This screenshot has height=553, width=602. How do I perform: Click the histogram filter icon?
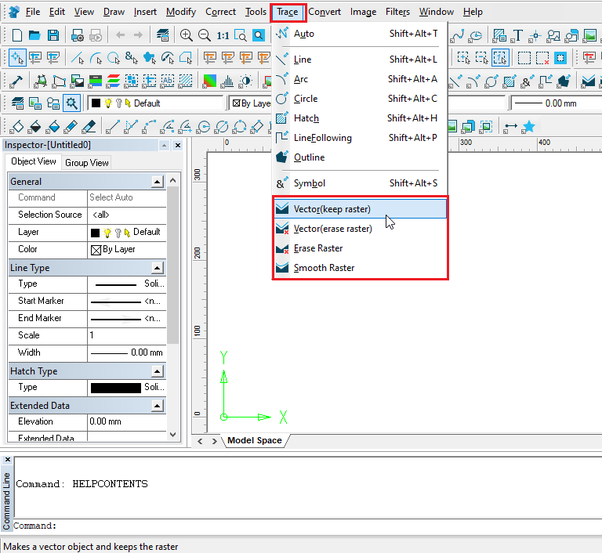[x=227, y=81]
